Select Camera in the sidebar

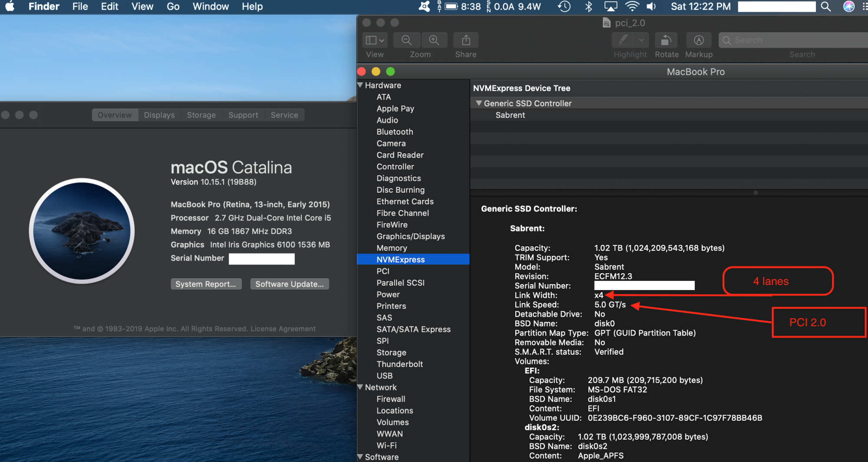(x=391, y=143)
